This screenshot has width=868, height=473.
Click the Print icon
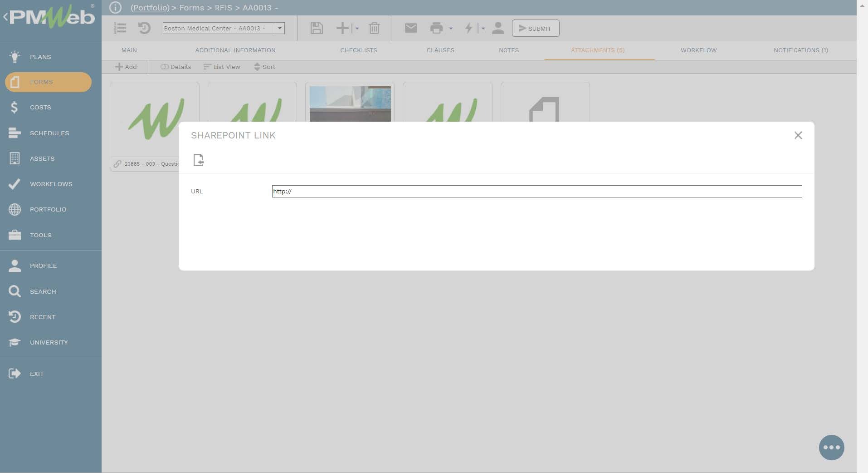(436, 28)
